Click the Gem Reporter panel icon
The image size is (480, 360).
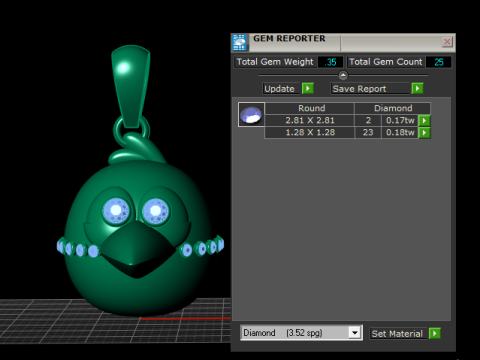[239, 42]
